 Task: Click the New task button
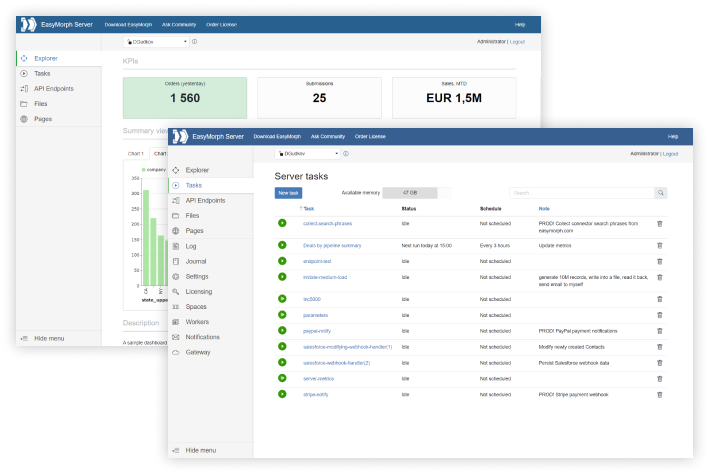(x=288, y=193)
